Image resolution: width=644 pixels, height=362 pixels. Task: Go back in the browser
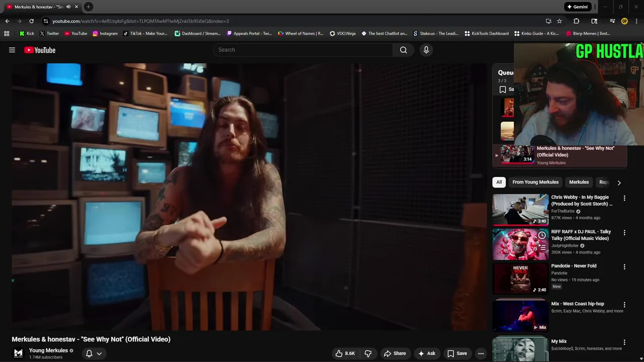(x=7, y=21)
